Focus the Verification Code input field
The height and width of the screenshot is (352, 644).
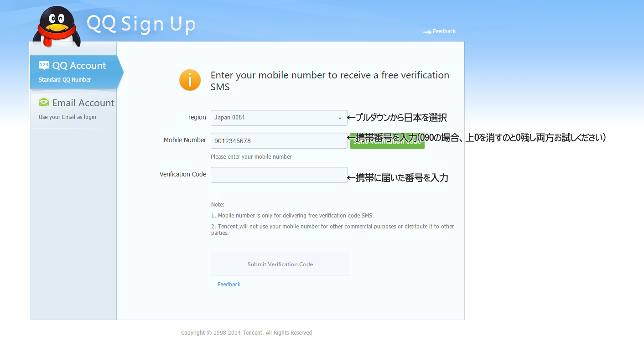279,175
